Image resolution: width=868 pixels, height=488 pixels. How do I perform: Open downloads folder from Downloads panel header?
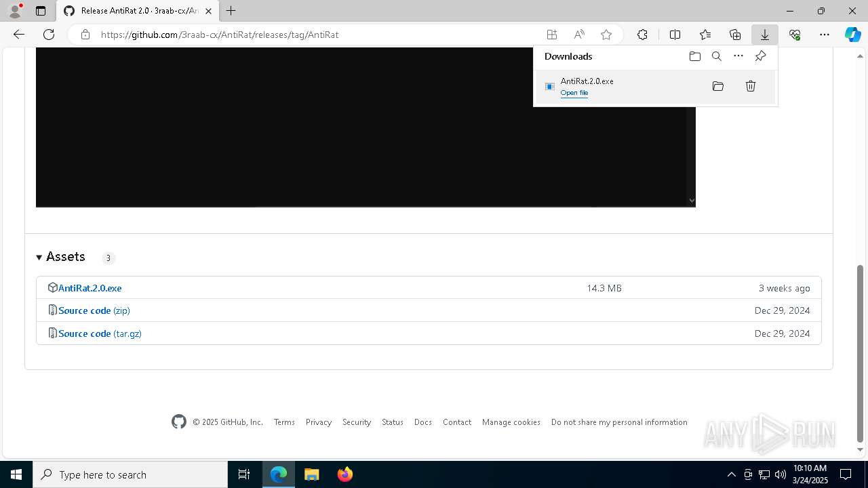(x=695, y=56)
